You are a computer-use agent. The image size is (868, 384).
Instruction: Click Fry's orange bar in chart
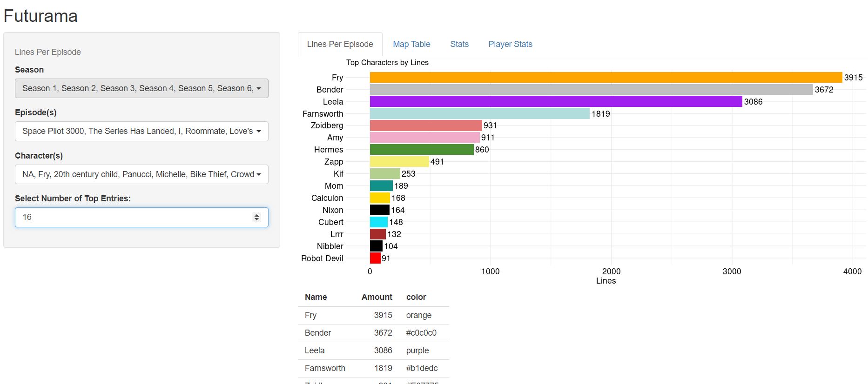pos(606,78)
